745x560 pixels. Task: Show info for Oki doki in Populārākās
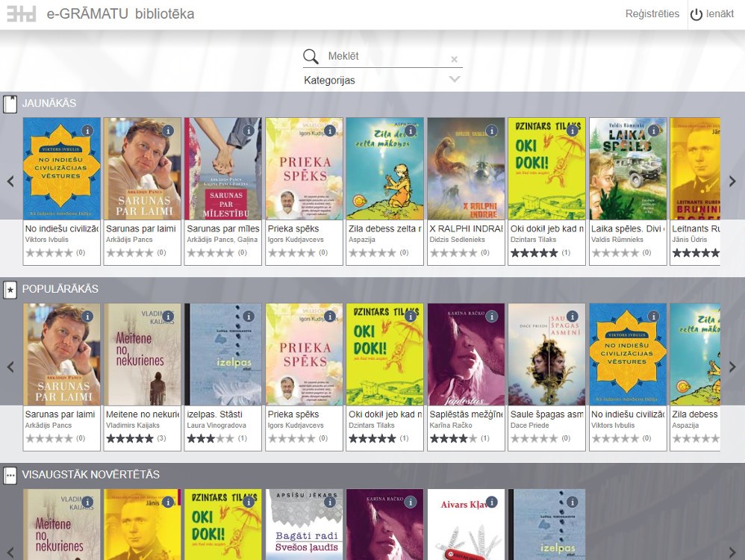tap(411, 316)
